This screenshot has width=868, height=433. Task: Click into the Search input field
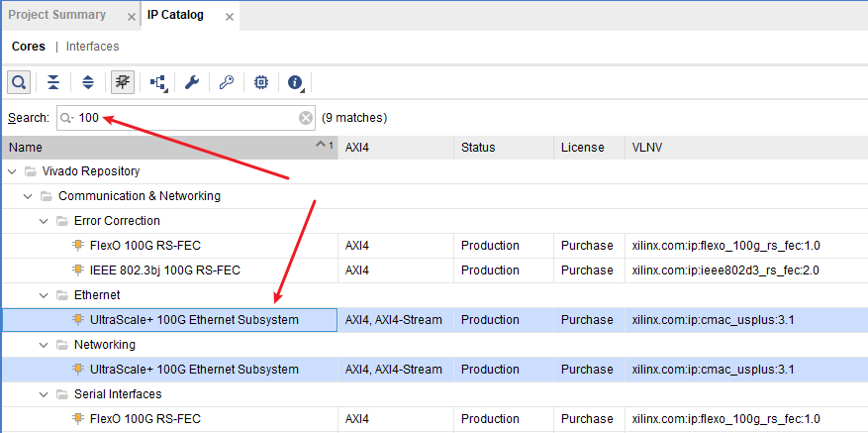(188, 118)
